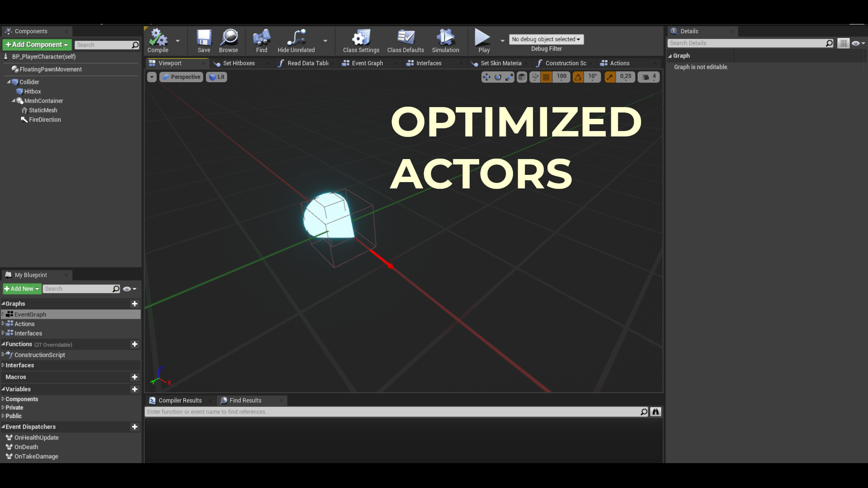Click the Add Component button
This screenshot has width=868, height=488.
(37, 45)
